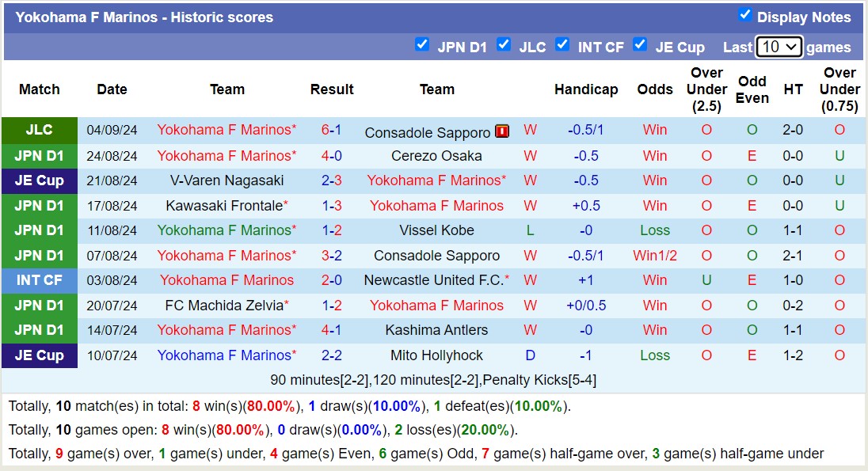The height and width of the screenshot is (471, 868).
Task: Toggle the Display Notes checkbox
Action: [744, 15]
